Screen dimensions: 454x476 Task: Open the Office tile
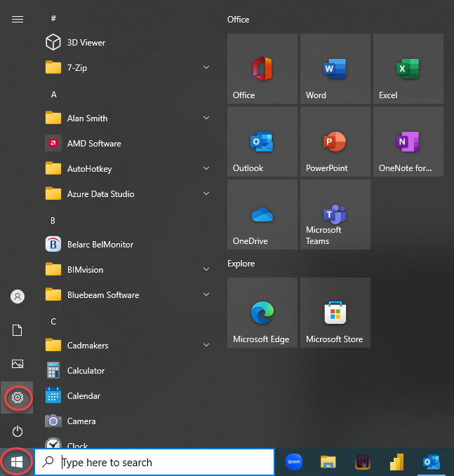262,69
